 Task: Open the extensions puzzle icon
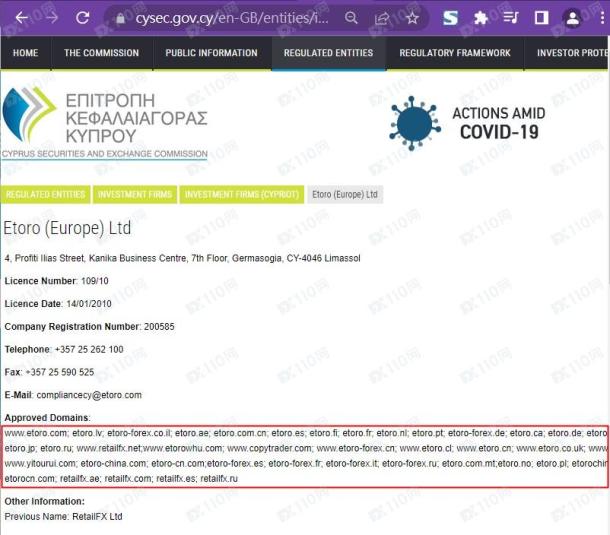pyautogui.click(x=481, y=18)
